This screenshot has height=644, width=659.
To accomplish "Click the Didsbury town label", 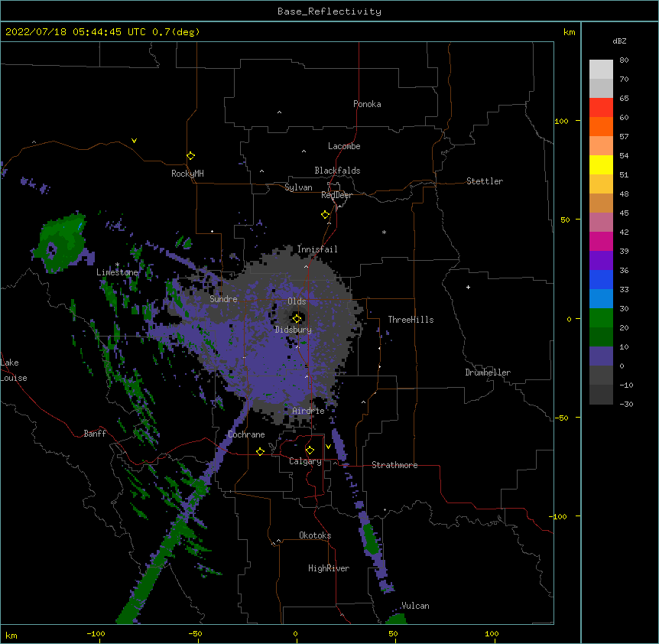I will [294, 330].
